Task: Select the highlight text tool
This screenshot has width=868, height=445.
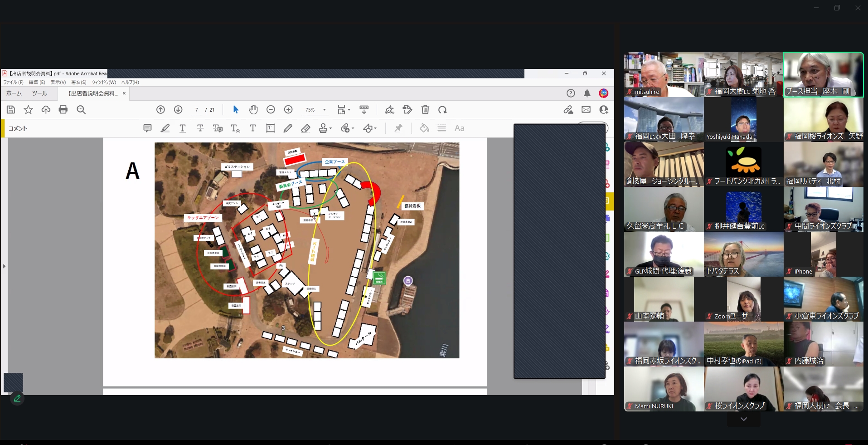Action: pyautogui.click(x=165, y=128)
